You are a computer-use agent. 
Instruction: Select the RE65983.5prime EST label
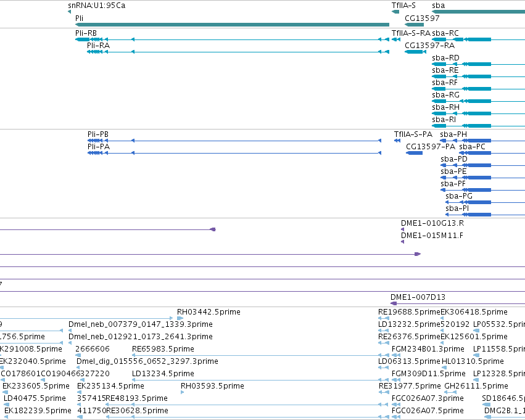point(163,350)
